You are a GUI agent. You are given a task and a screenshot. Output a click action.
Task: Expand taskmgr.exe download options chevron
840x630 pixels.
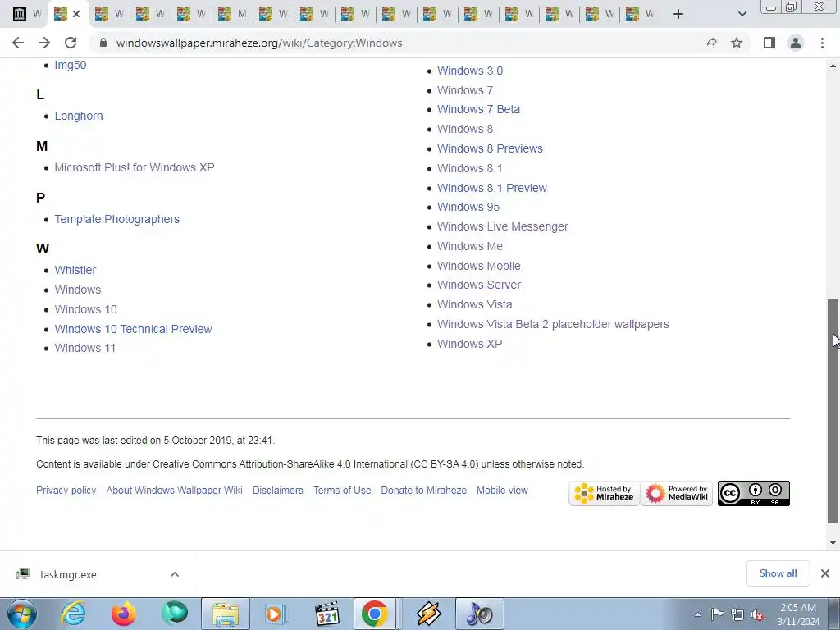[175, 574]
